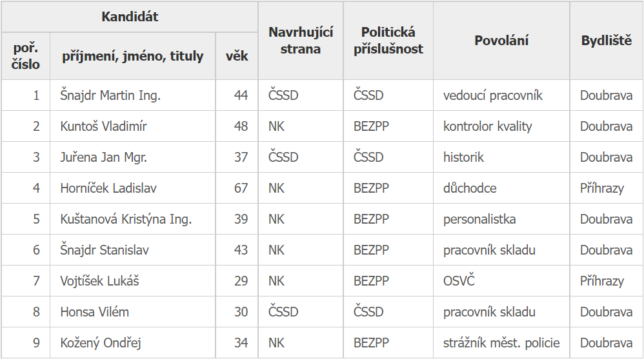644x359 pixels.
Task: Click the age value 67
Action: tap(241, 188)
